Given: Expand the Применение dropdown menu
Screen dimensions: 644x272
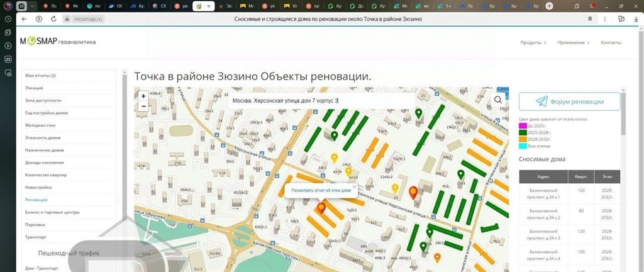Looking at the screenshot, I should click(x=573, y=43).
